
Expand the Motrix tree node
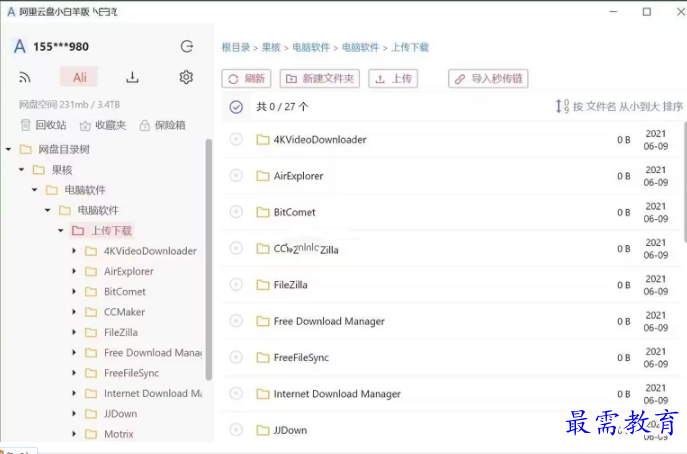click(74, 434)
